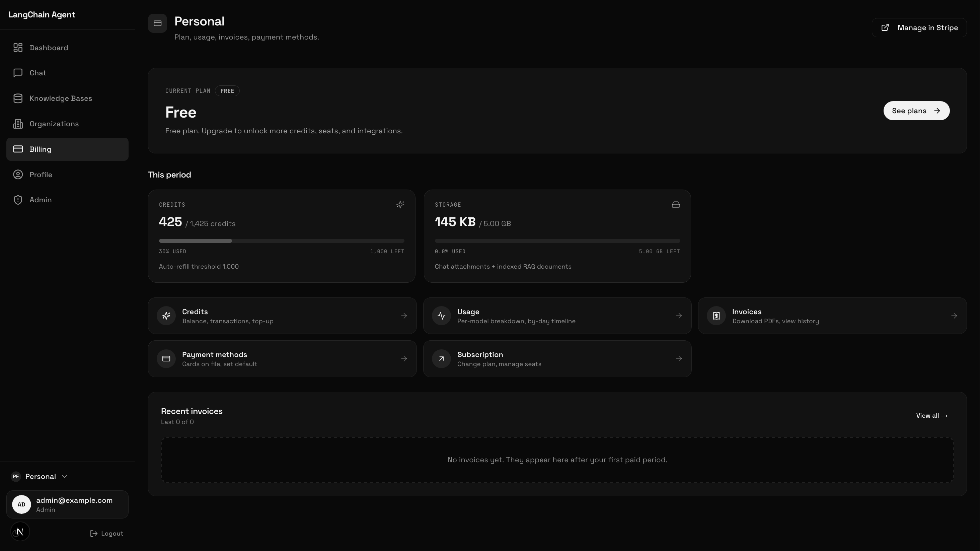The width and height of the screenshot is (980, 551).
Task: Click the 'Recent invoices' heading
Action: [x=192, y=411]
